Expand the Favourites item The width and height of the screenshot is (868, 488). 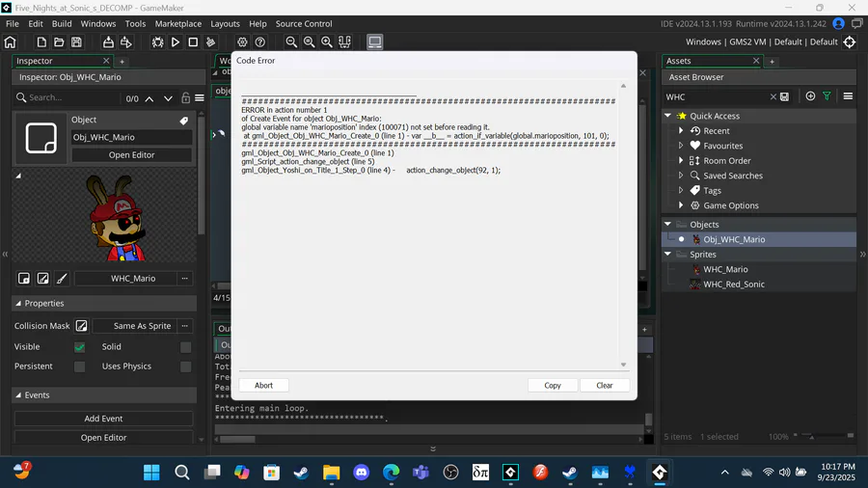coord(681,146)
